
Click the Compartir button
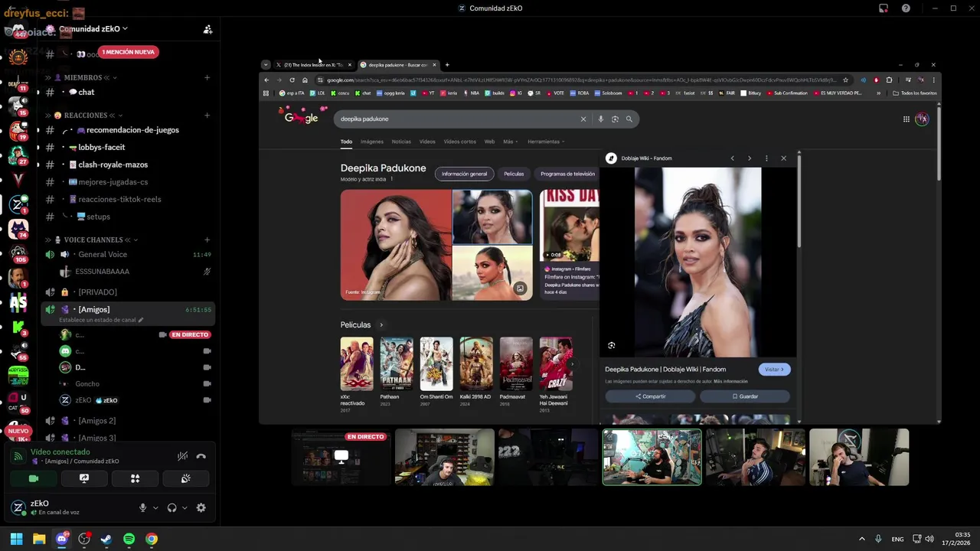pos(650,396)
